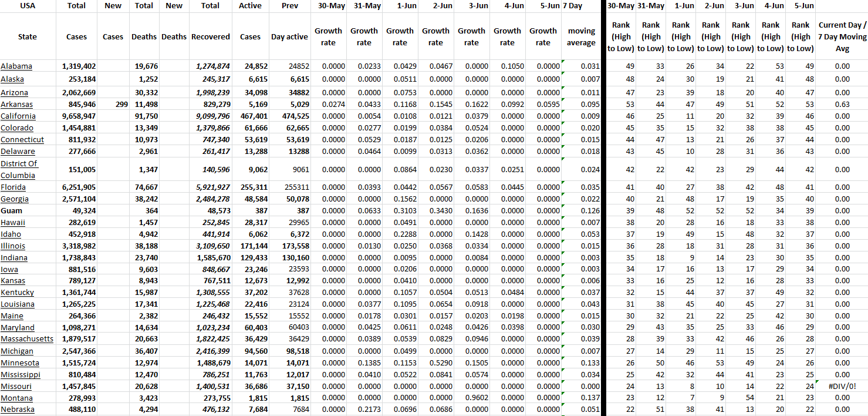The width and height of the screenshot is (868, 416).
Task: Open the Massachusetts link
Action: pyautogui.click(x=27, y=339)
